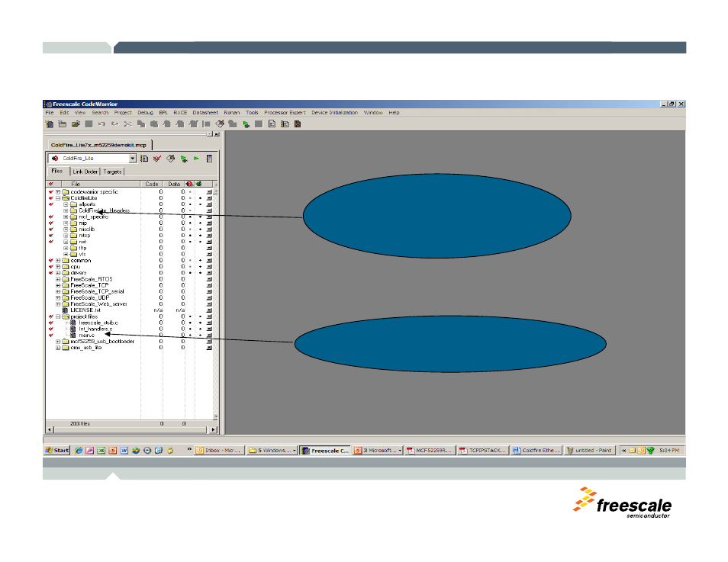Switch to Inbox taskbar button
Viewport: 728px width, 562px height.
(x=218, y=450)
